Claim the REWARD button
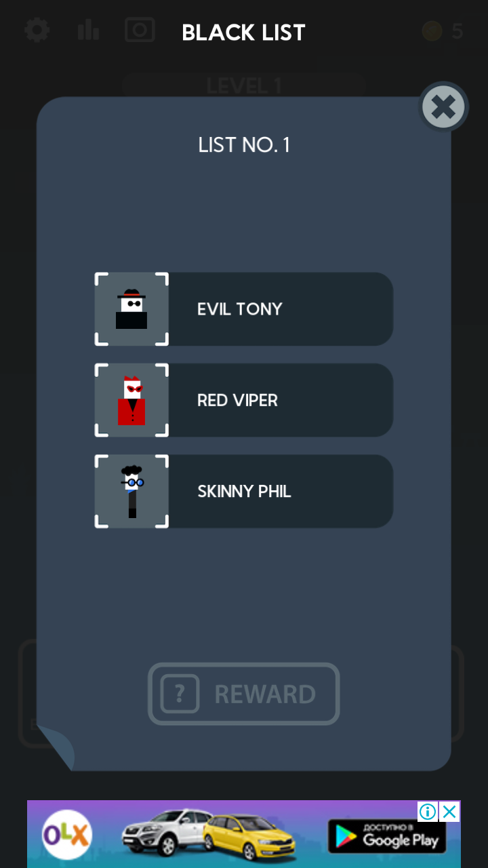Viewport: 488px width, 868px height. pos(244,694)
